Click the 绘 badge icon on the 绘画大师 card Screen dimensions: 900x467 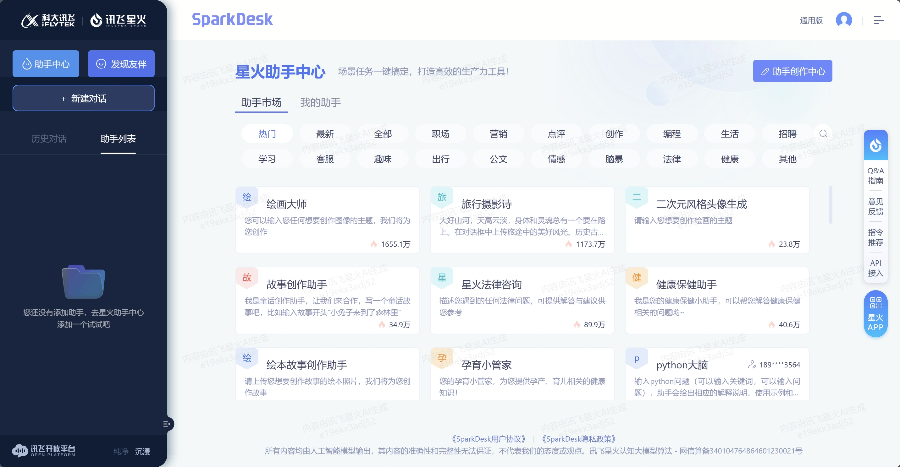tap(247, 197)
